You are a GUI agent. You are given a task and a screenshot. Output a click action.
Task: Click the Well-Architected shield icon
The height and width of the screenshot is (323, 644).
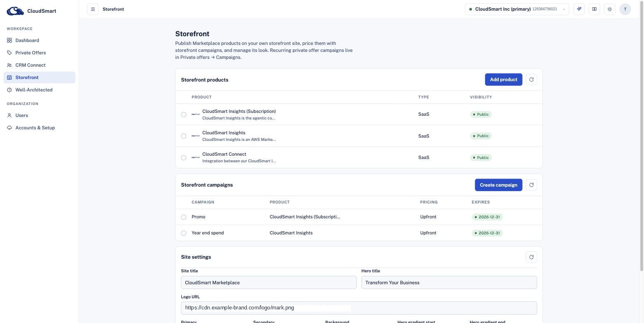9,90
